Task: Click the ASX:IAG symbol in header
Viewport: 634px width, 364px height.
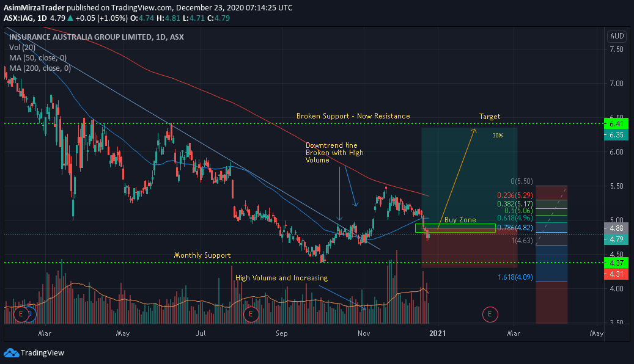Action: (18, 18)
